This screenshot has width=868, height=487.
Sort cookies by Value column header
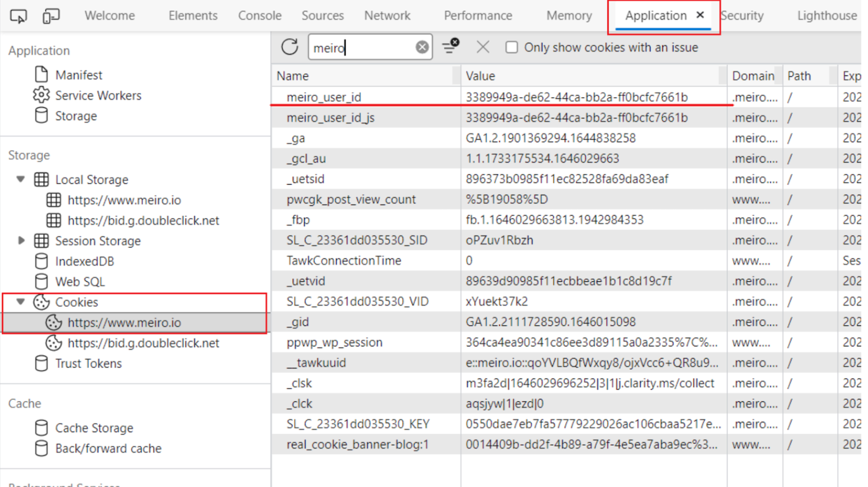pyautogui.click(x=594, y=76)
